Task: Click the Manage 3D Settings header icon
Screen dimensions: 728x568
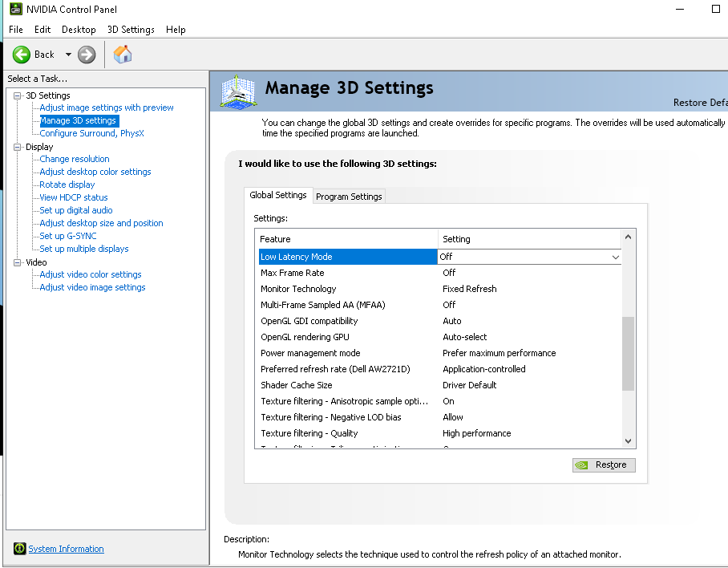Action: click(239, 91)
